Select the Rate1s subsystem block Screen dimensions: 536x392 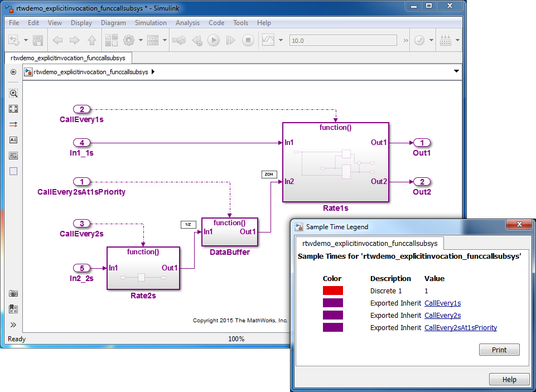336,162
